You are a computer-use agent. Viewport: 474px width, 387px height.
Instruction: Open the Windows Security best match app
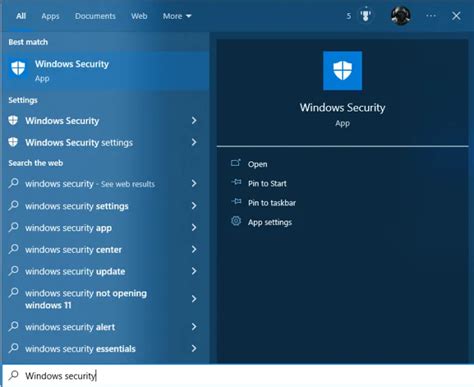[106, 70]
